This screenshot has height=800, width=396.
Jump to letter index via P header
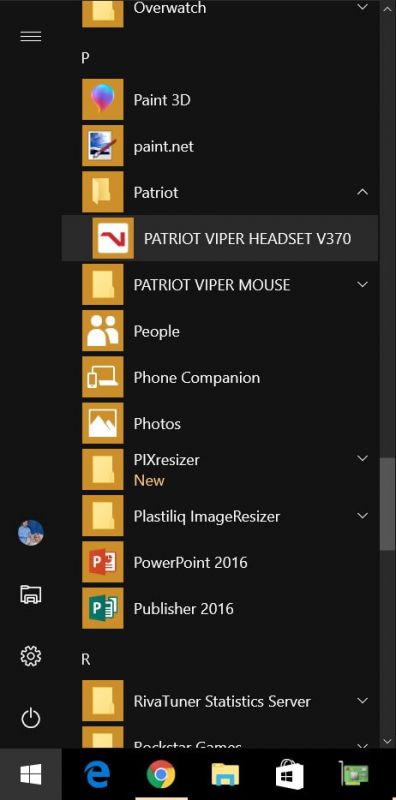pos(85,58)
